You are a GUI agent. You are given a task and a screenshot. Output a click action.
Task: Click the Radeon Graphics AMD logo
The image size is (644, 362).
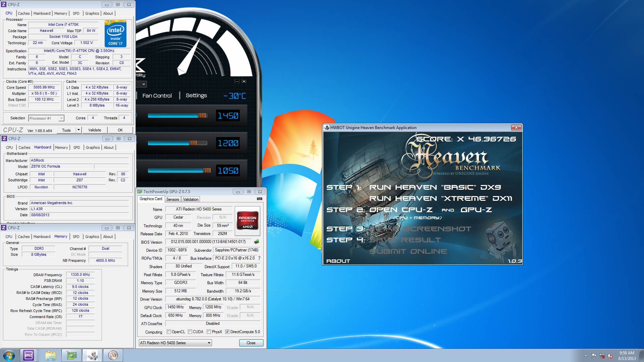click(x=248, y=220)
